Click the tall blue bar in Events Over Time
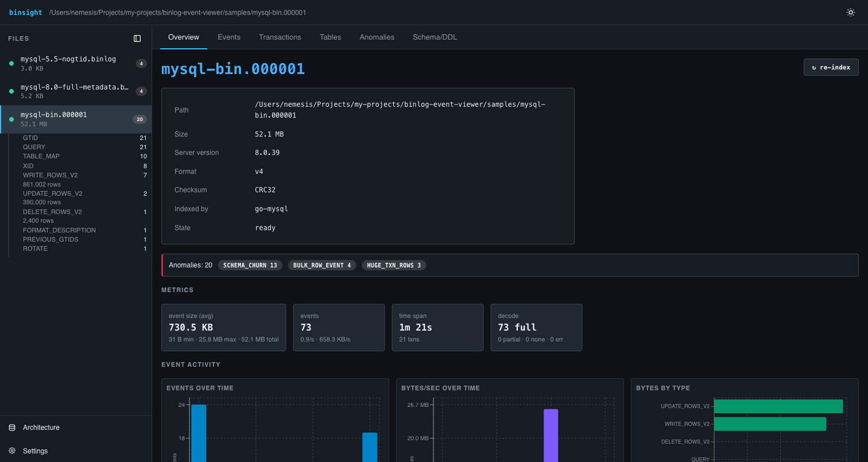 [x=199, y=433]
